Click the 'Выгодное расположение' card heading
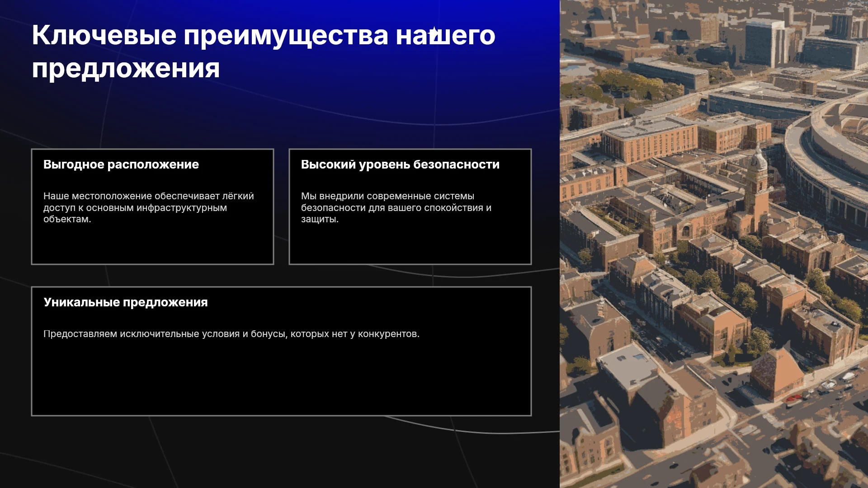 coord(121,164)
